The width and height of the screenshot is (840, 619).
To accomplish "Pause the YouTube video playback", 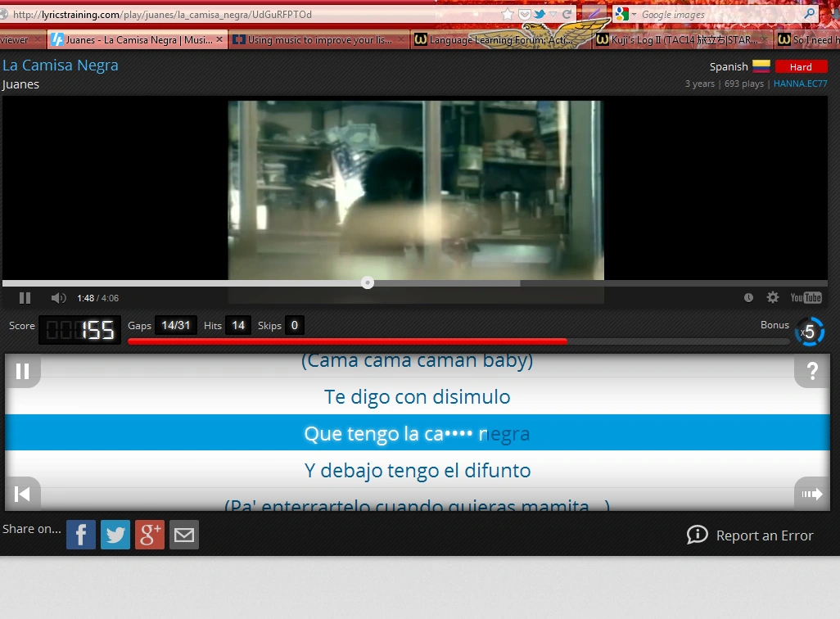I will (x=25, y=298).
